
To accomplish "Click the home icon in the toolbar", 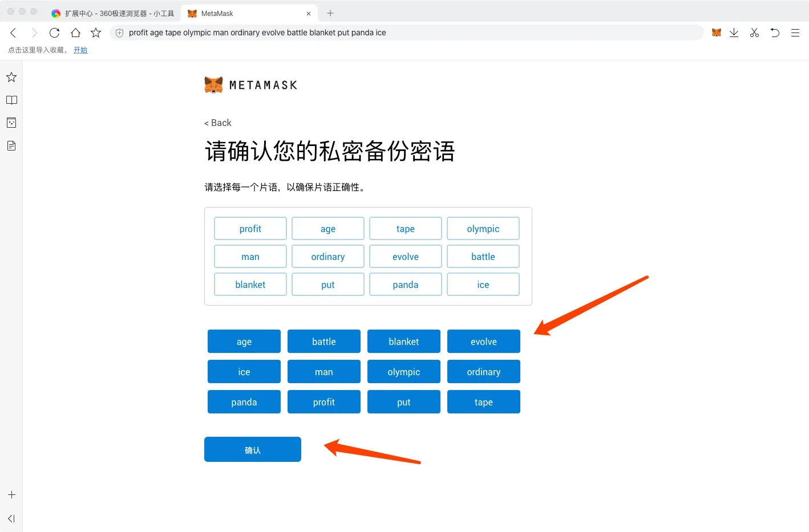I will click(x=75, y=33).
